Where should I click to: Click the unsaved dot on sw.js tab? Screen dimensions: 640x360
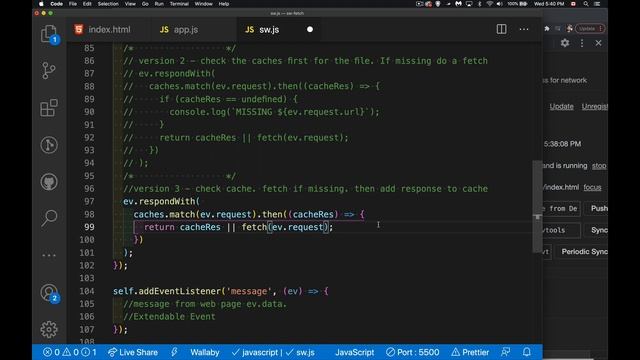310,29
